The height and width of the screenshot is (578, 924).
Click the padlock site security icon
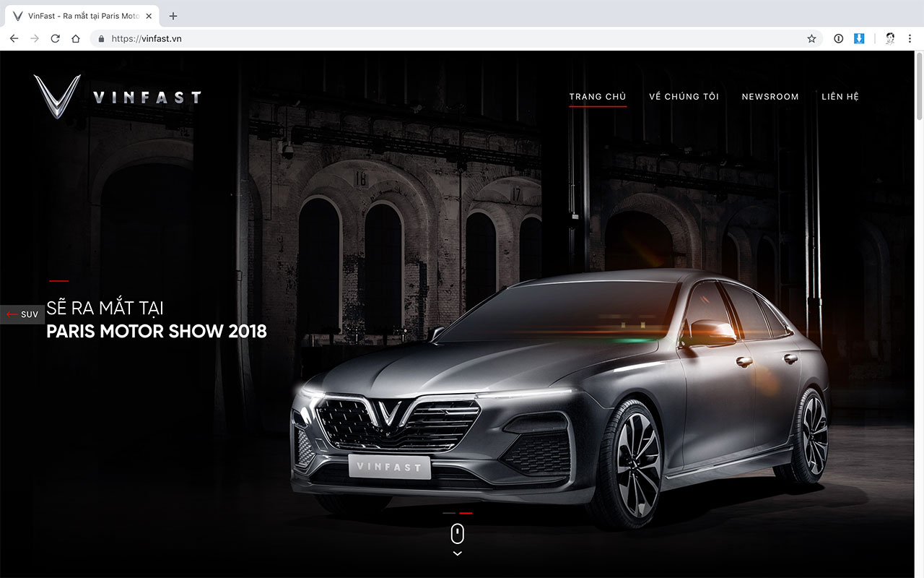click(x=101, y=39)
